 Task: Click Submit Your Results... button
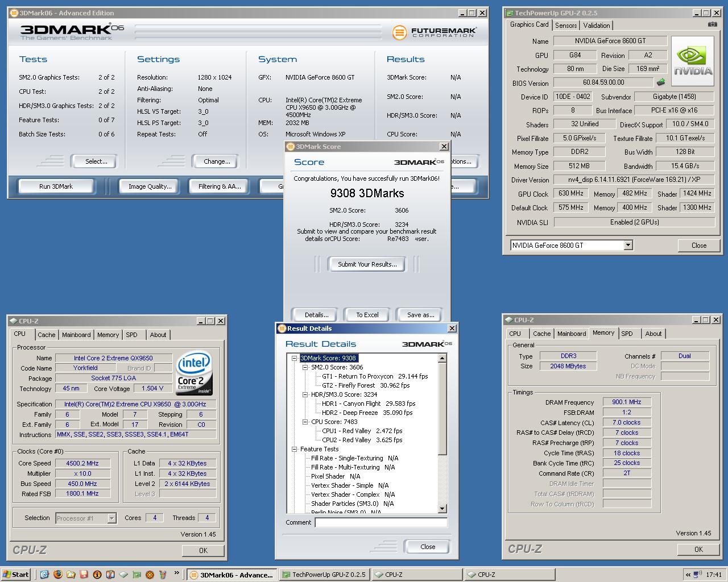tap(367, 264)
